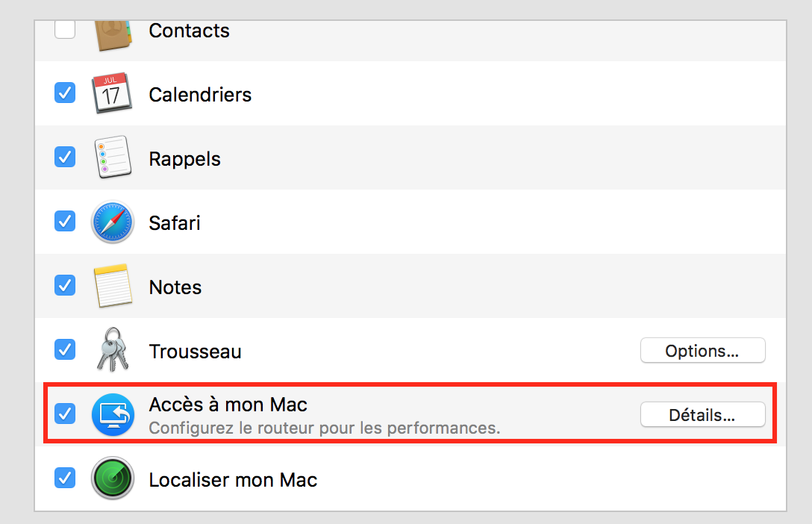
Task: Enable the Contacts checkbox
Action: (65, 30)
